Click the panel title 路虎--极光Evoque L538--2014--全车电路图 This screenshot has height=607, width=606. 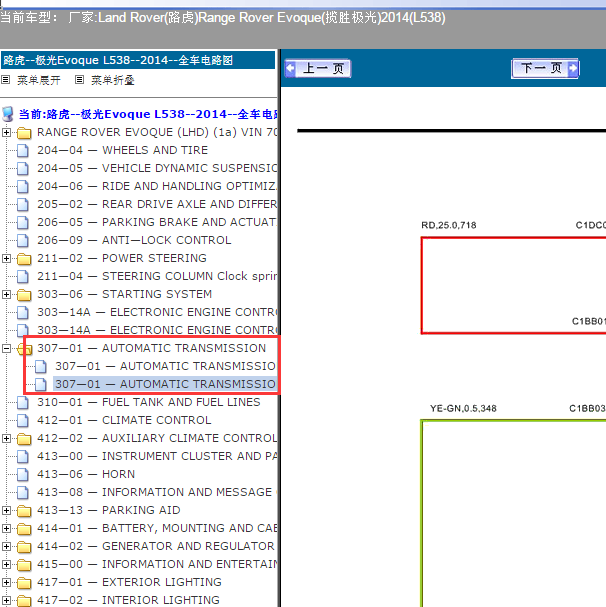118,60
